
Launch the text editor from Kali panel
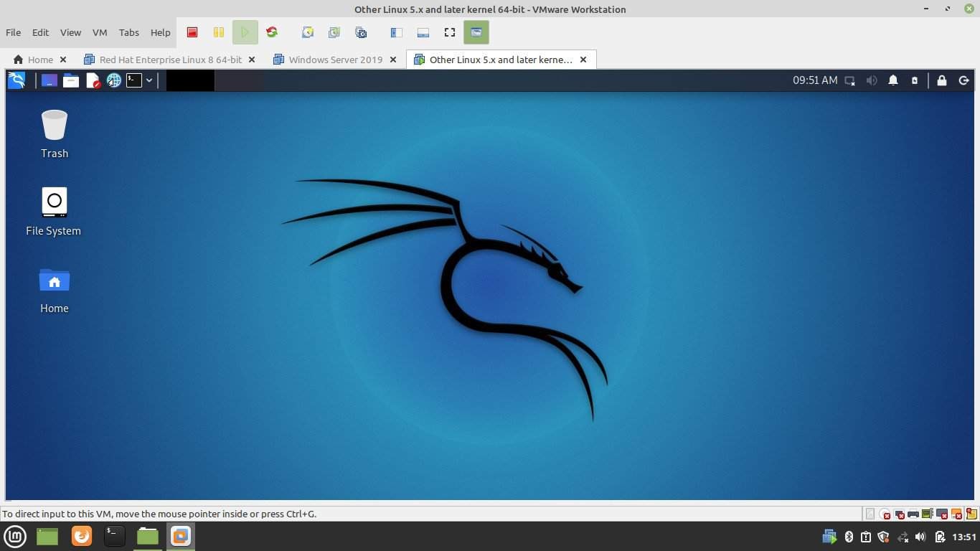tap(93, 80)
